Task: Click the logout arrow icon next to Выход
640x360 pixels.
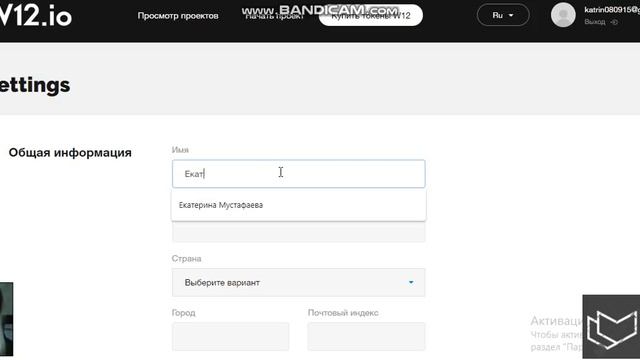Action: 614,22
